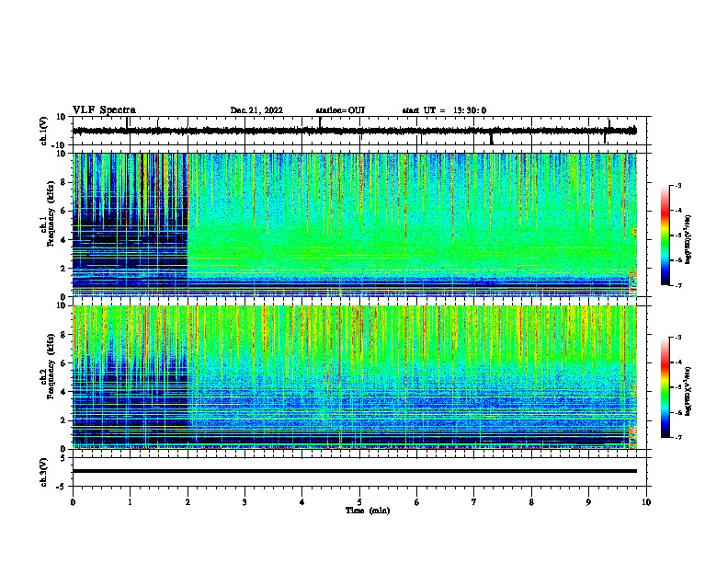Image resolution: width=728 pixels, height=563 pixels.
Task: Click the 'ch.1(V)' waveform axis label
Action: click(43, 131)
